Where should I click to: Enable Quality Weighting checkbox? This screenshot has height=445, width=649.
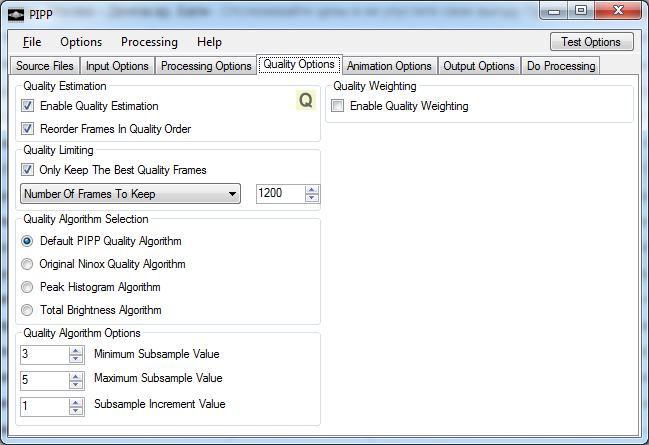(338, 106)
